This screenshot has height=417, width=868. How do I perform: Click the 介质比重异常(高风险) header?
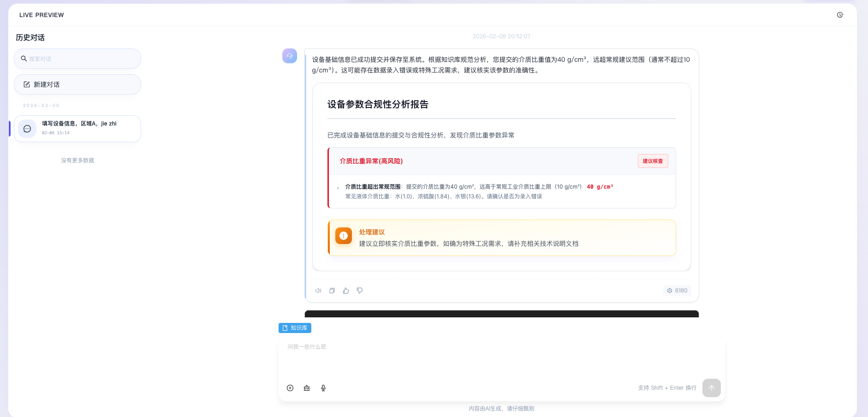pyautogui.click(x=371, y=161)
